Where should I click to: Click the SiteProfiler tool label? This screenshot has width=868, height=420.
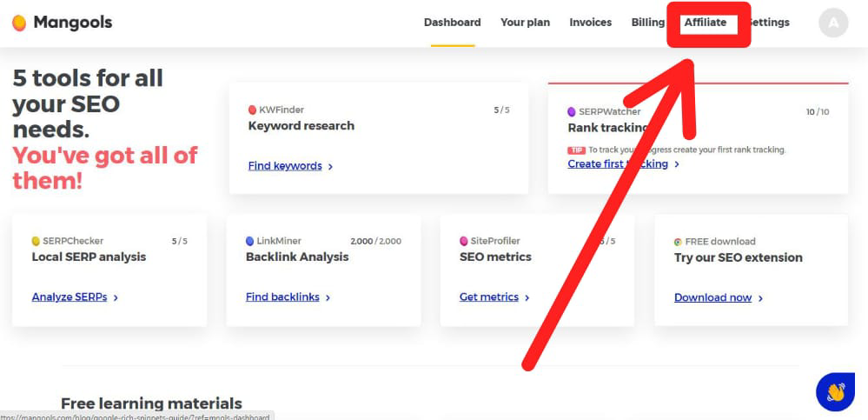[x=495, y=241]
